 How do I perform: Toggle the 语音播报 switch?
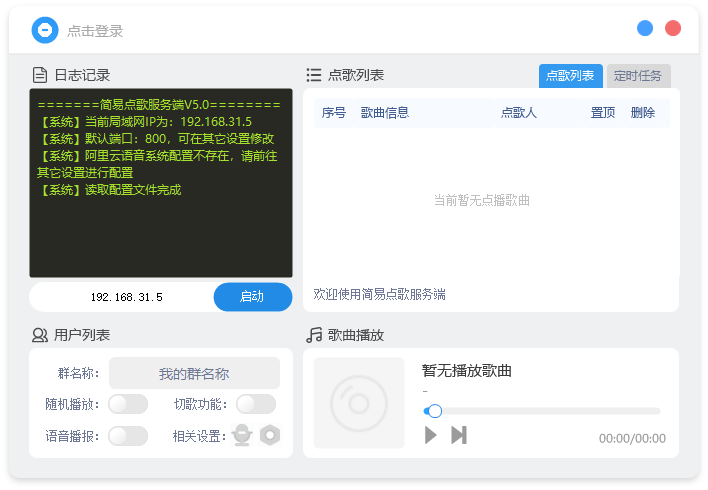128,436
